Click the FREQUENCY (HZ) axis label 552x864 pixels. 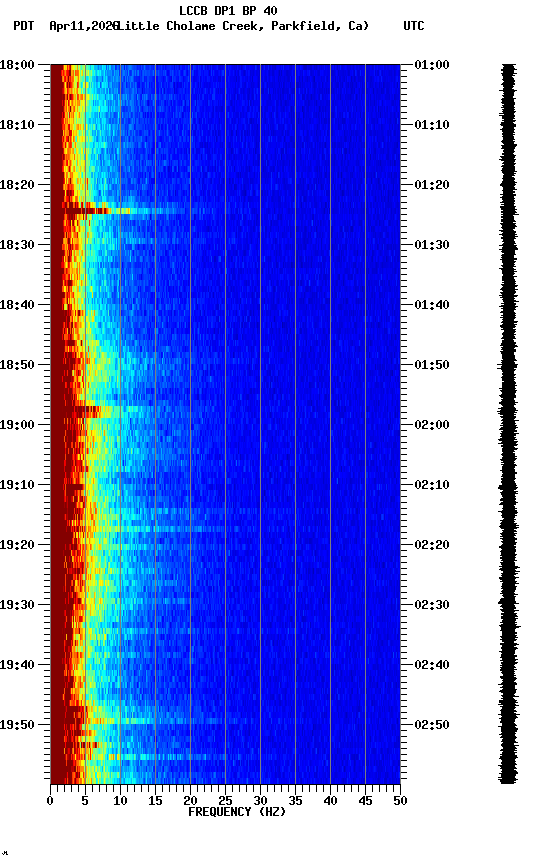[237, 812]
